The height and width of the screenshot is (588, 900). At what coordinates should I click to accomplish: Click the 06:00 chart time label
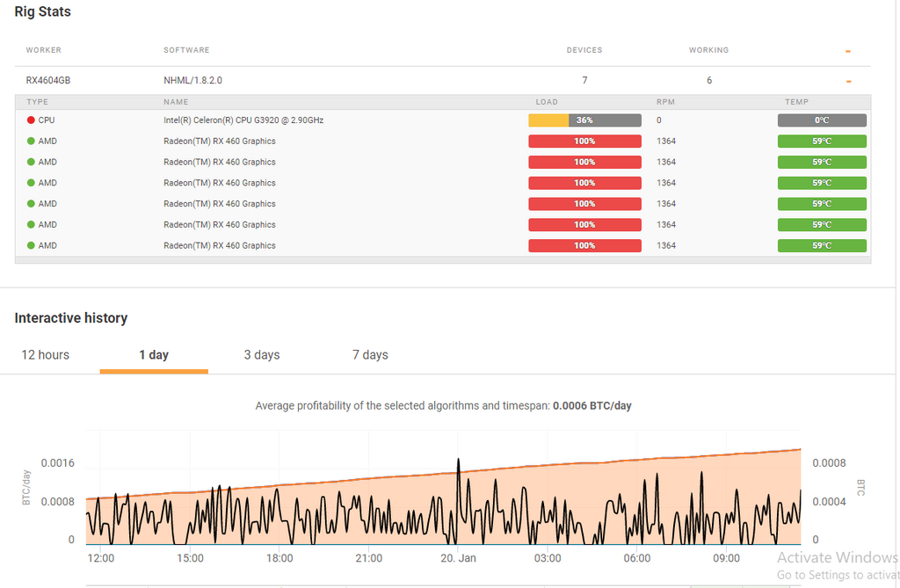point(637,558)
